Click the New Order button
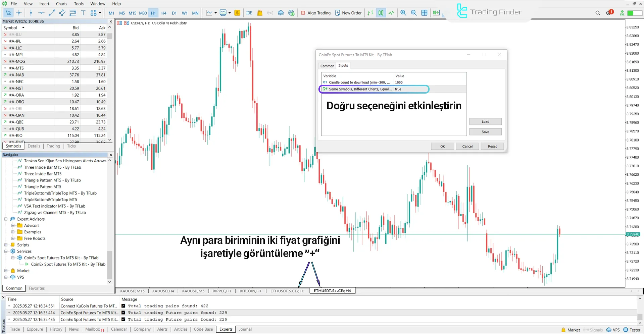 coord(348,13)
